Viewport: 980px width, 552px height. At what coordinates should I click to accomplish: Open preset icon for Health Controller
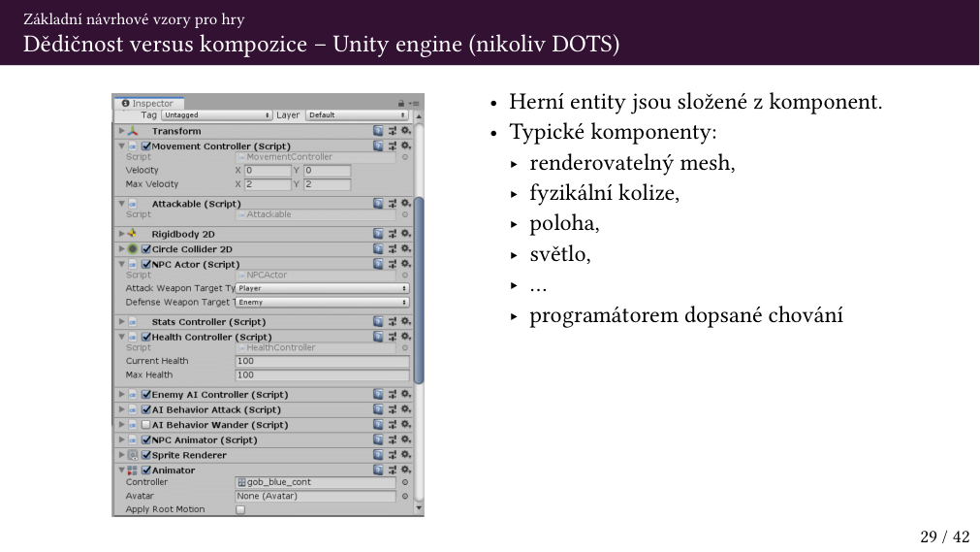coord(392,337)
